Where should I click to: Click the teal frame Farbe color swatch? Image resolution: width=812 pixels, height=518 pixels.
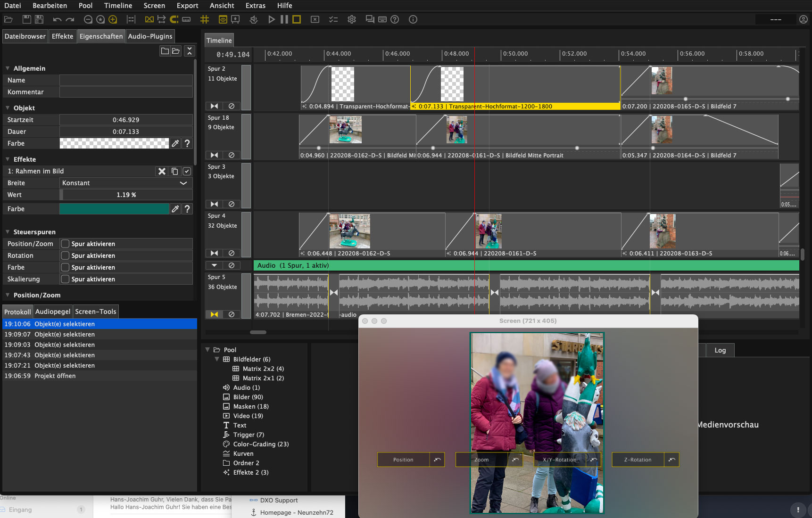pyautogui.click(x=114, y=209)
